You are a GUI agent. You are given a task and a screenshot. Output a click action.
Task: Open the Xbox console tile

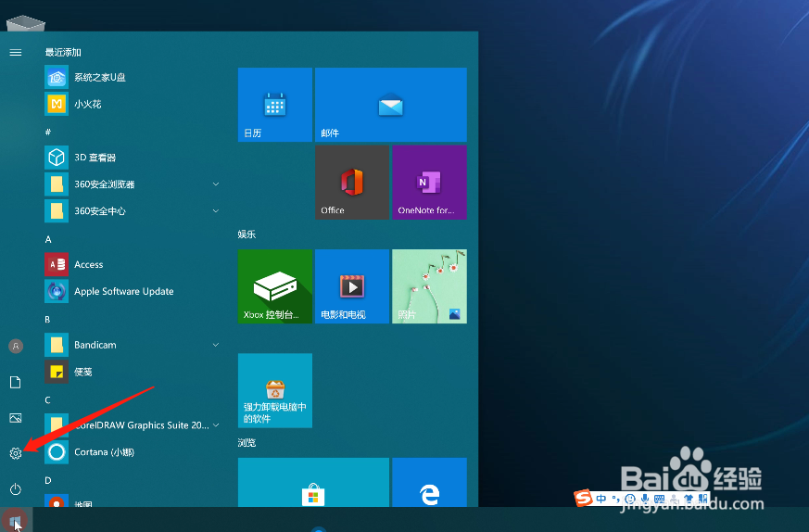click(275, 286)
